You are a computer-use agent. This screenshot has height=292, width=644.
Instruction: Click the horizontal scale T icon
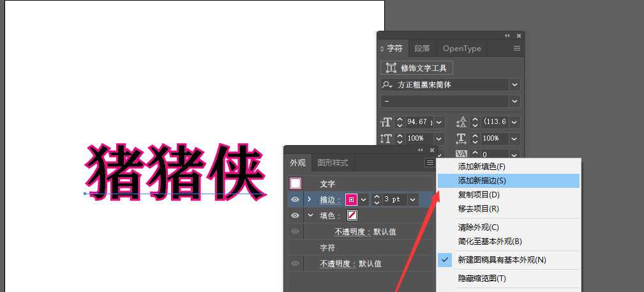click(461, 139)
